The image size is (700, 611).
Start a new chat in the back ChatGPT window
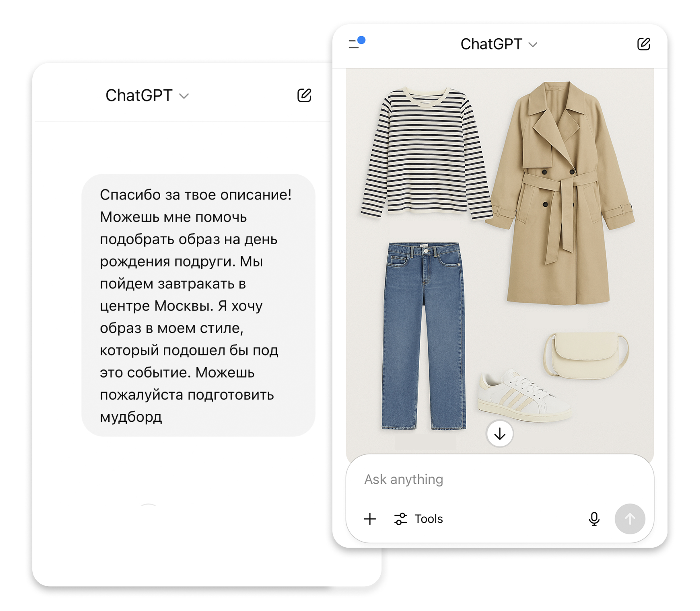tap(304, 95)
